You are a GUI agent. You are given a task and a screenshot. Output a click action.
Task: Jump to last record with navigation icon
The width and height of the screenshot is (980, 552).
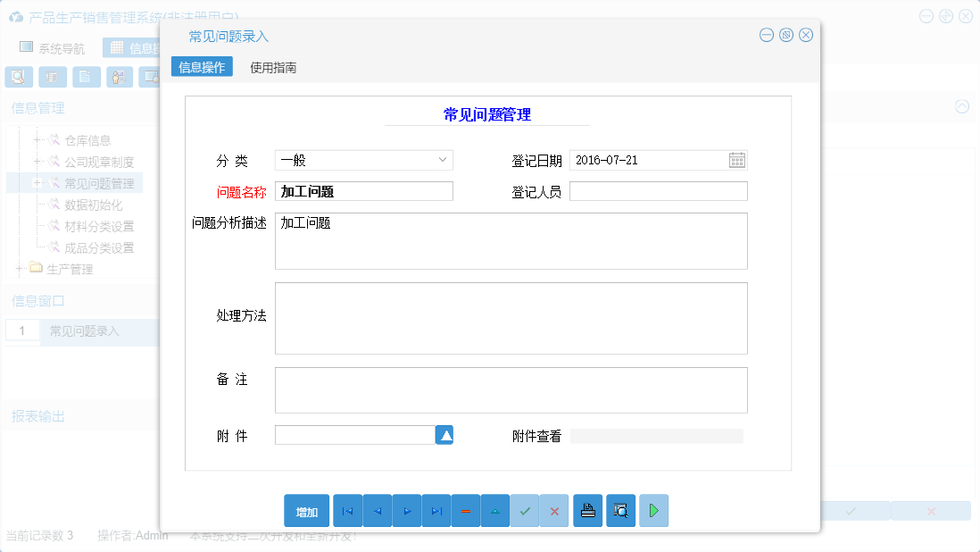(x=436, y=510)
